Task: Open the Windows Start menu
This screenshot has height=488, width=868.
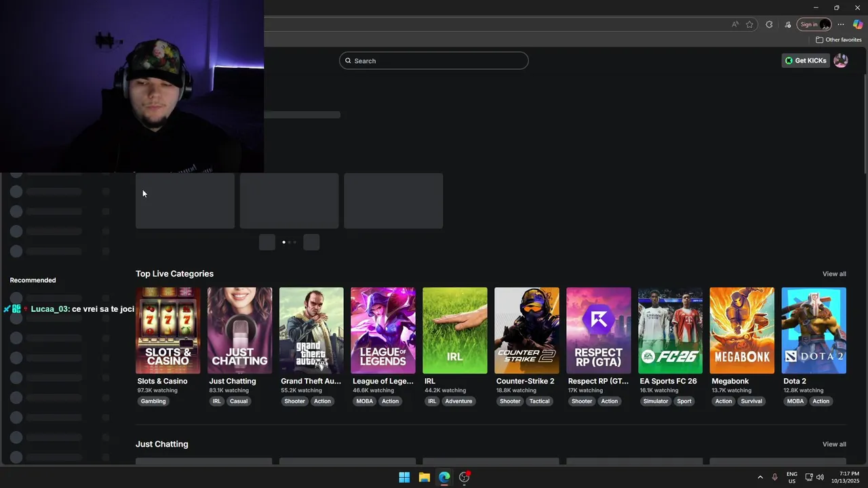Action: [x=404, y=477]
